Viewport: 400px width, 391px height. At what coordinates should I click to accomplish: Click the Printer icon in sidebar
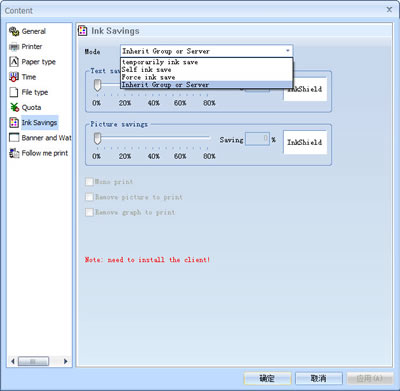point(14,47)
